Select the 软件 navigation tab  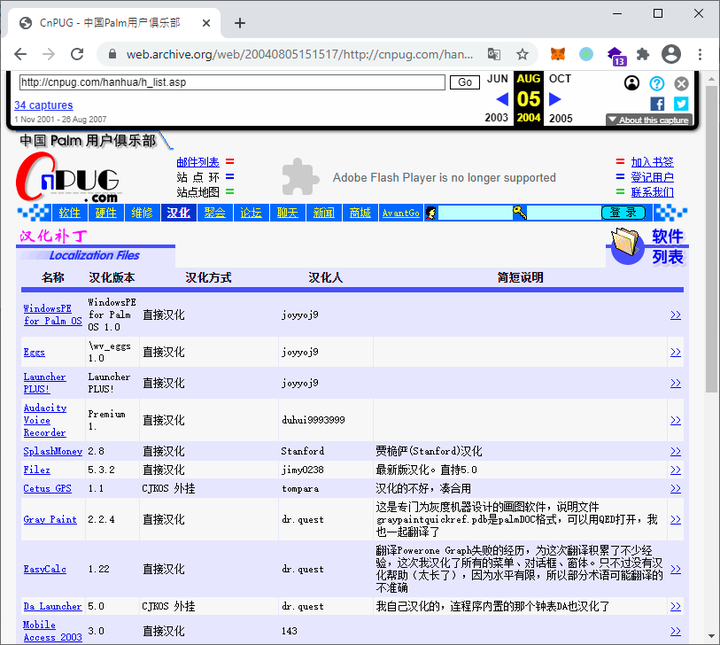[69, 213]
